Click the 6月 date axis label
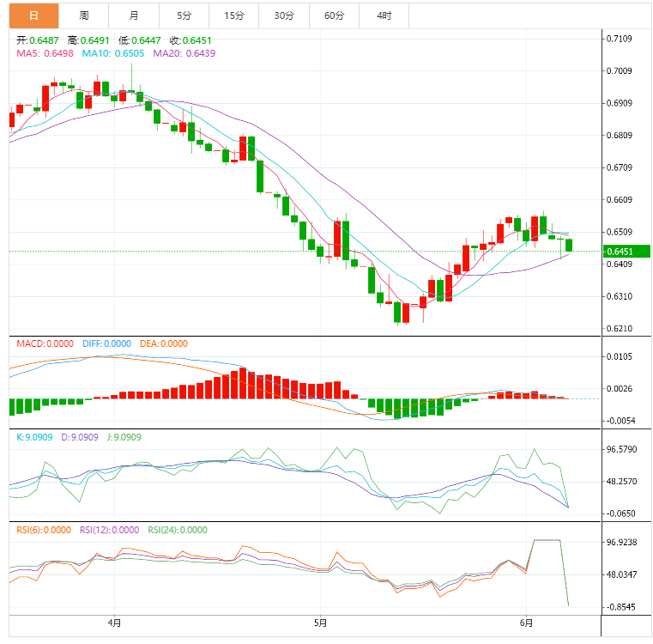Image resolution: width=653 pixels, height=644 pixels. [x=526, y=623]
